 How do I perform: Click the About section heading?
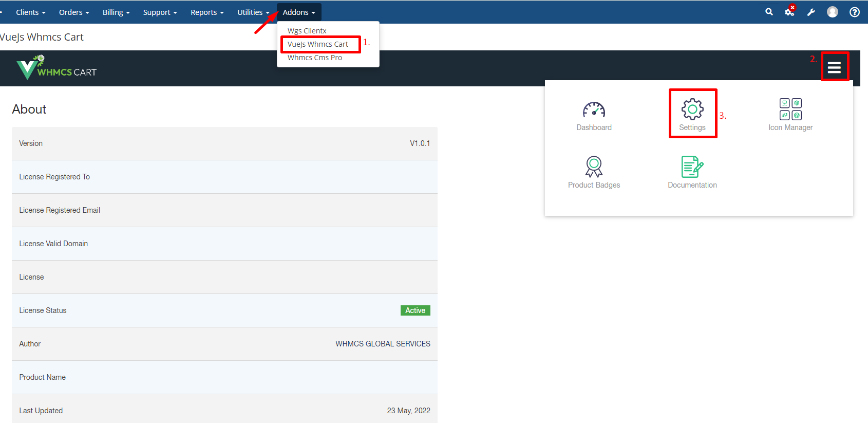click(29, 109)
